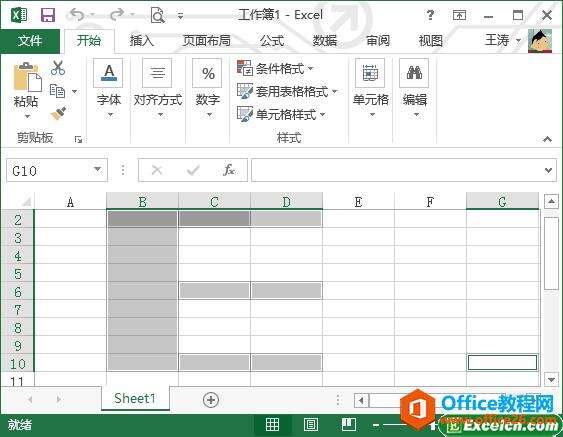563x437 pixels.
Task: Open the 公式 ribbon tab
Action: (272, 41)
